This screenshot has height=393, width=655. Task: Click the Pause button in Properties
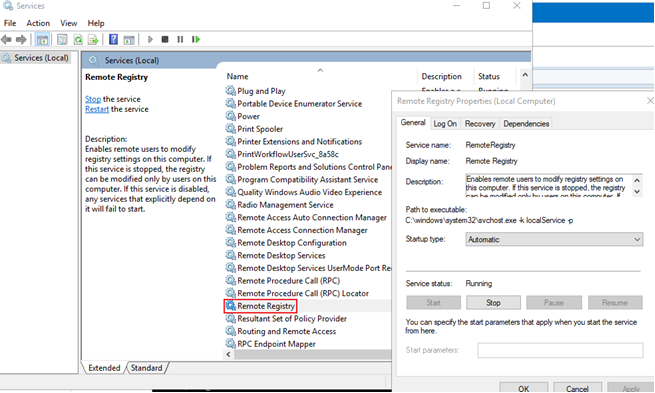click(554, 302)
